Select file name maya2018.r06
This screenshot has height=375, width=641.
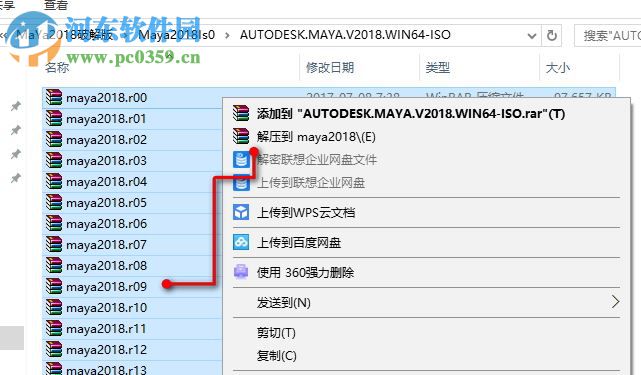(x=106, y=224)
